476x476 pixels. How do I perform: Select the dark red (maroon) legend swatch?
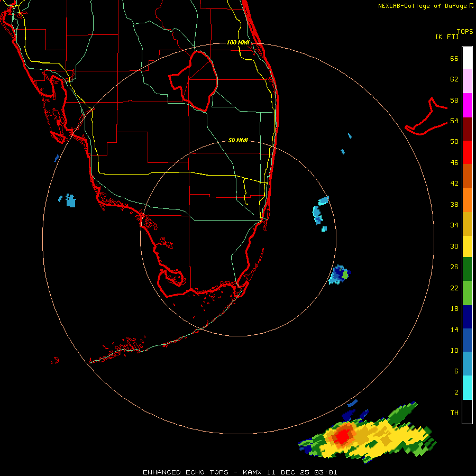[467, 129]
